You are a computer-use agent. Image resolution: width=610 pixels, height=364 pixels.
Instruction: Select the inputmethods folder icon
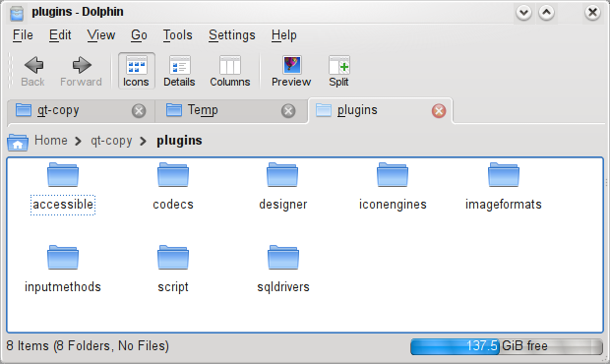[63, 258]
